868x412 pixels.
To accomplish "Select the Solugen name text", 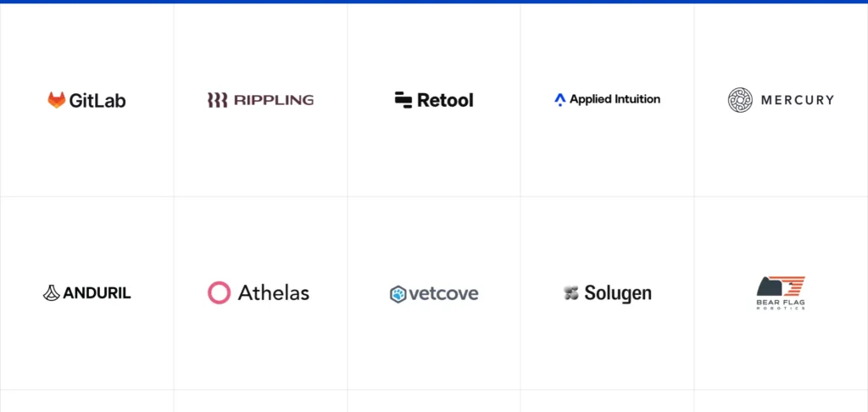I will pyautogui.click(x=618, y=293).
